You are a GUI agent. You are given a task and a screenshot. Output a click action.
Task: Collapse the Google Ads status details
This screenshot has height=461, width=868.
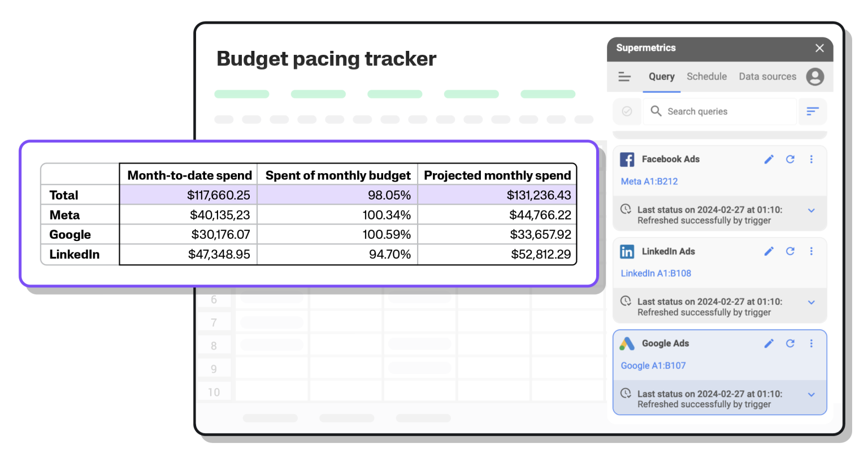[811, 394]
